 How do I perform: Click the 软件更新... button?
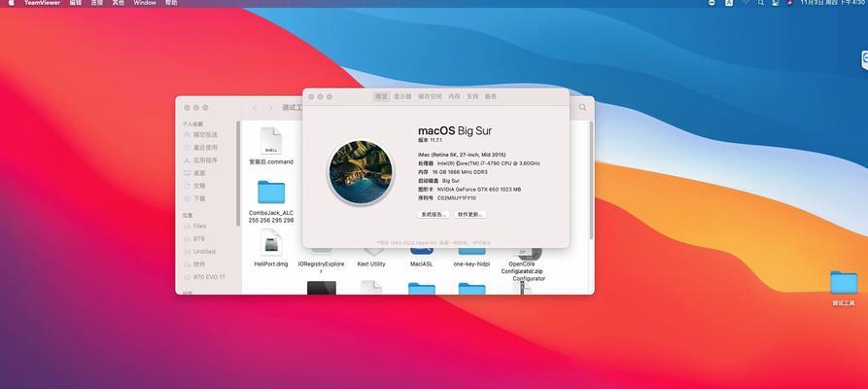point(470,215)
